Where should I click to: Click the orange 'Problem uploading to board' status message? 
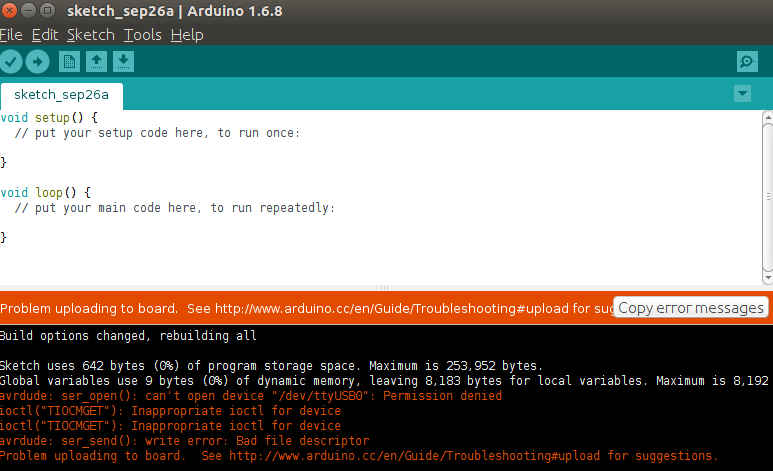[x=306, y=309]
